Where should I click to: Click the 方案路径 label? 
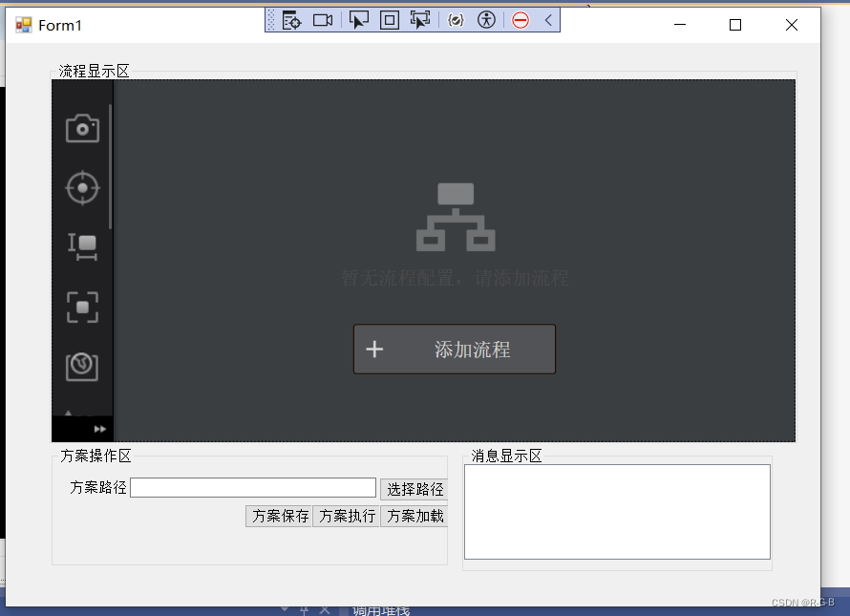[98, 487]
